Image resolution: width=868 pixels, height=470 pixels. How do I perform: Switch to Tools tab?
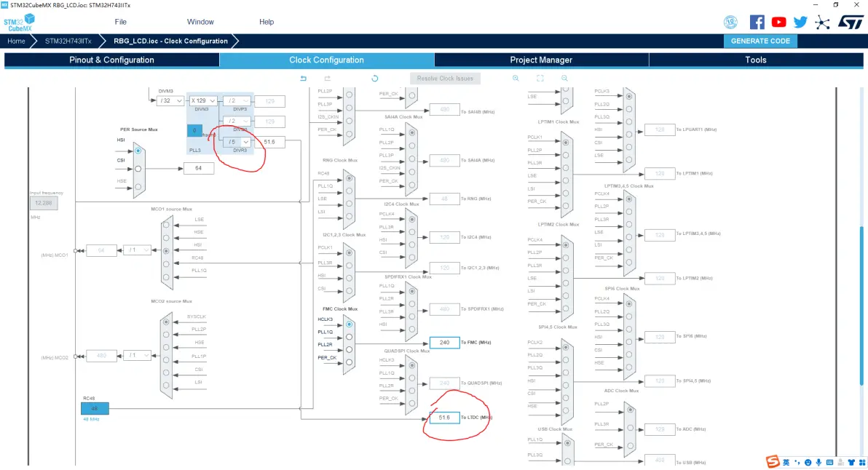coord(756,60)
